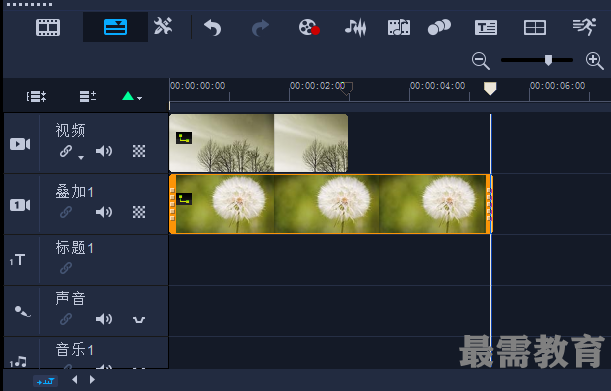Click the motion icon on trees clip
This screenshot has height=391, width=611.
click(184, 138)
